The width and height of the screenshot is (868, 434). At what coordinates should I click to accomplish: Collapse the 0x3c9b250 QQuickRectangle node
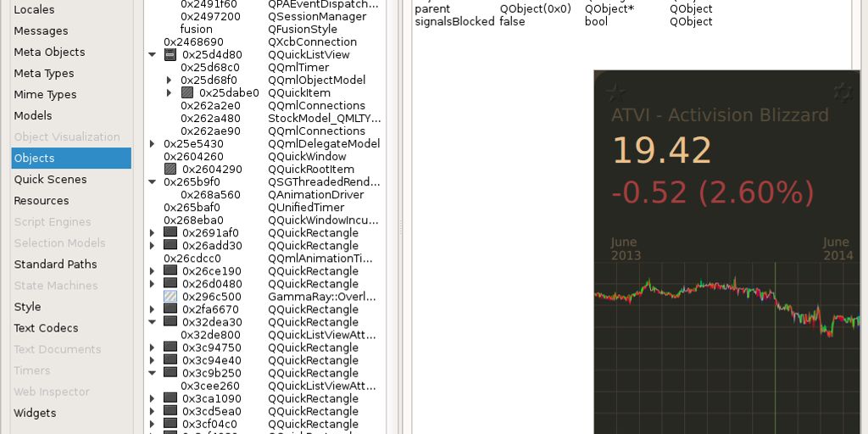[x=153, y=373]
